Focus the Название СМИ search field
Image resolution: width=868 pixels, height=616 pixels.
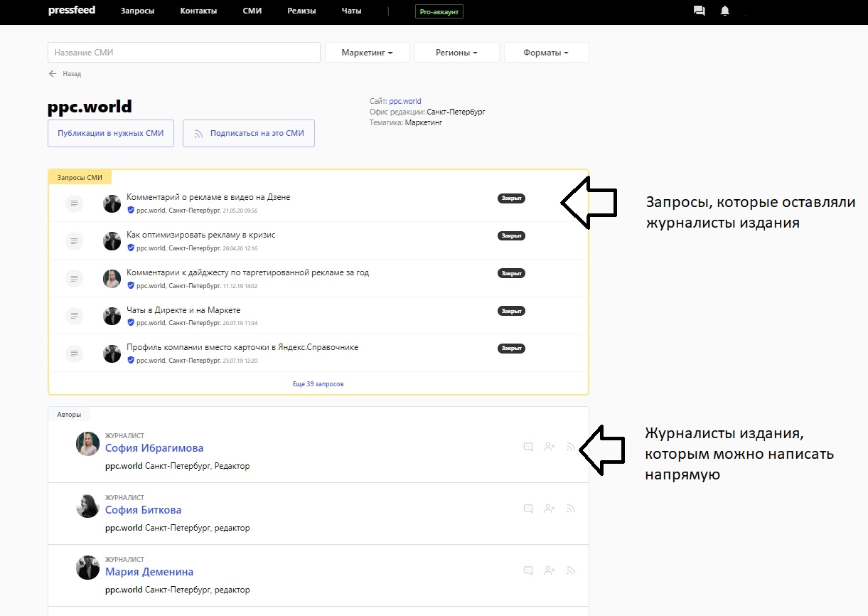pyautogui.click(x=183, y=53)
